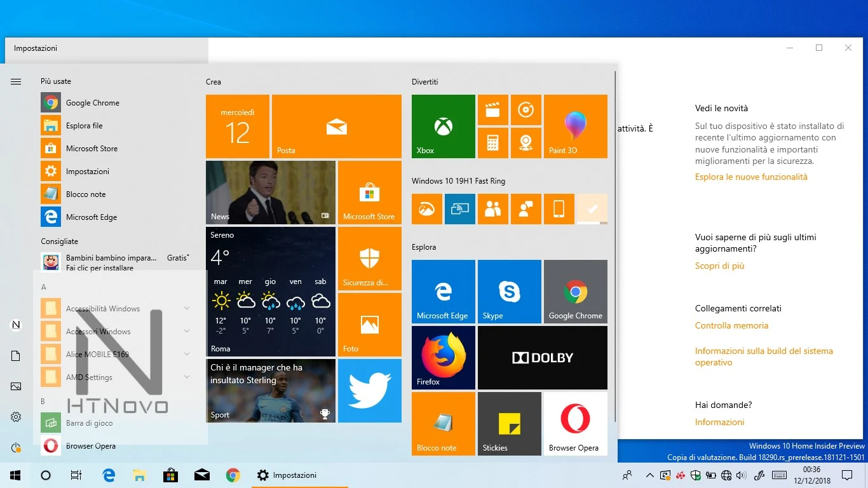Click Scopri di più link in Settings
868x488 pixels.
[x=719, y=266]
